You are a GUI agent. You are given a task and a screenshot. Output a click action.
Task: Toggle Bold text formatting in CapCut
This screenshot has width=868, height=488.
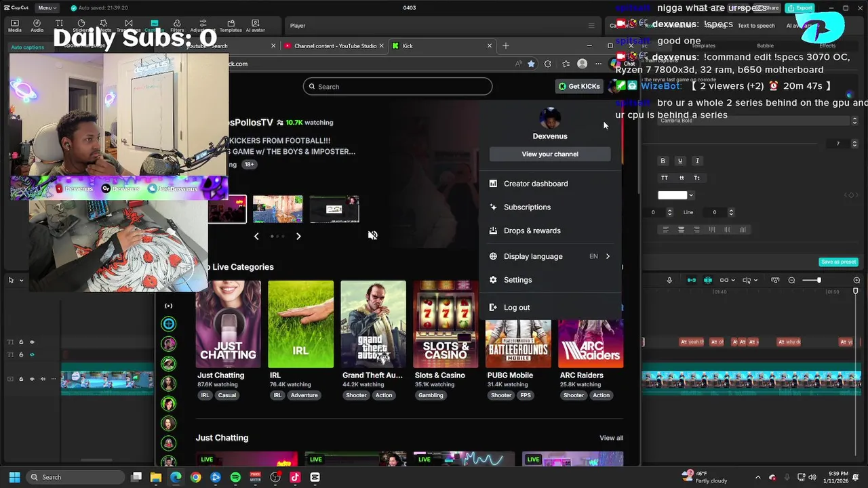click(x=663, y=161)
